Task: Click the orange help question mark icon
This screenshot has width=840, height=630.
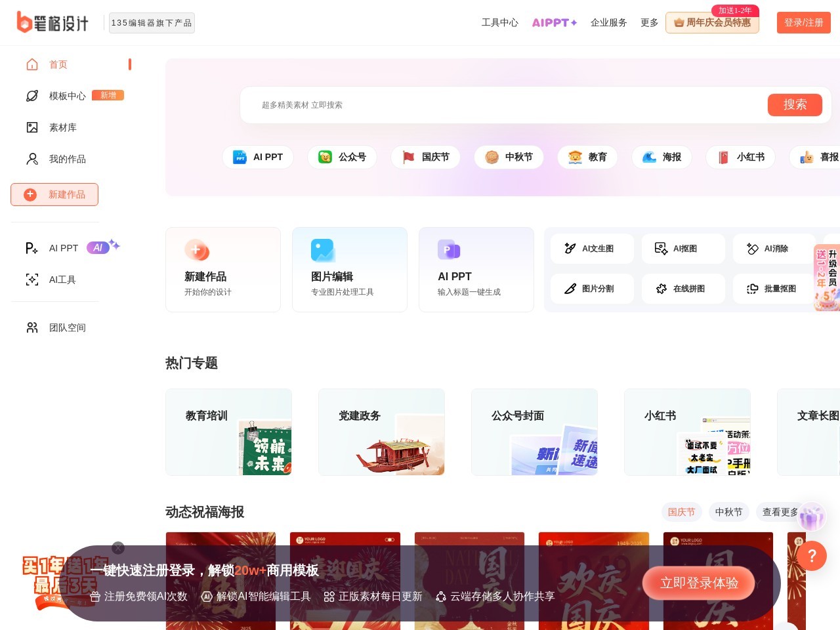Action: tap(812, 556)
